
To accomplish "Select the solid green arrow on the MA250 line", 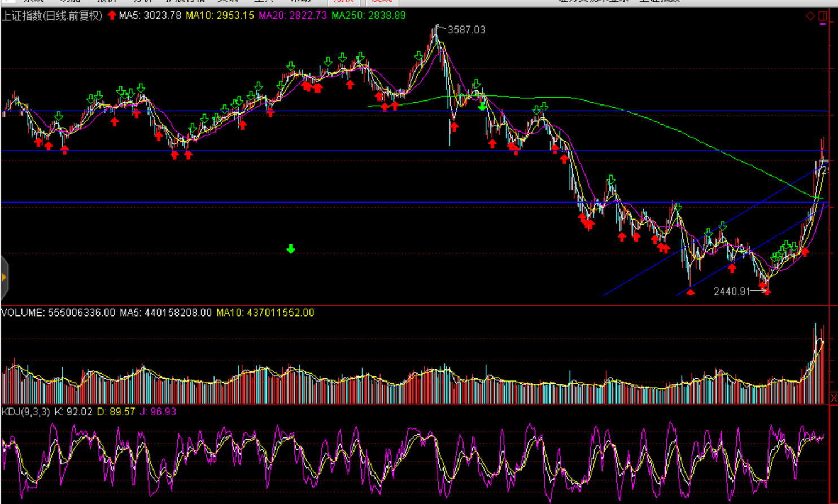I will click(482, 106).
